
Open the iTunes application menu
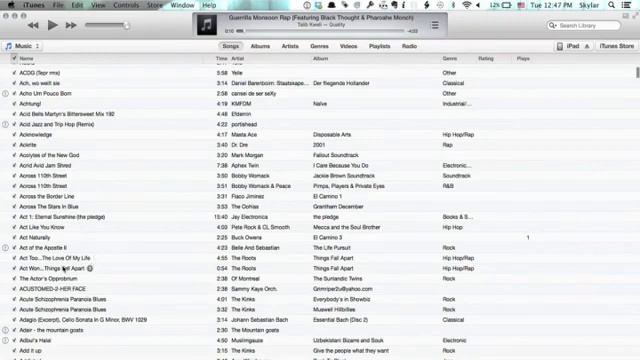coord(33,5)
